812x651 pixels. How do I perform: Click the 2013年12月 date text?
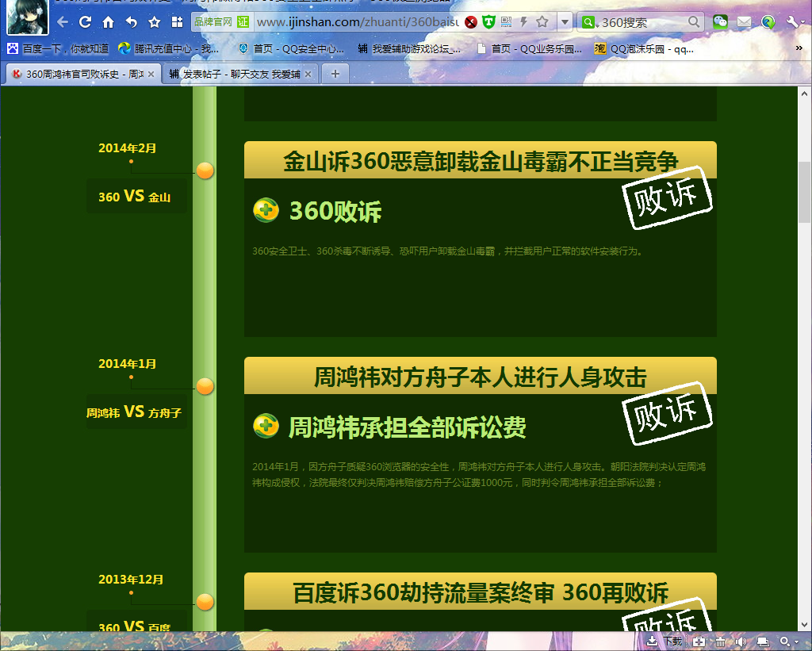click(131, 580)
